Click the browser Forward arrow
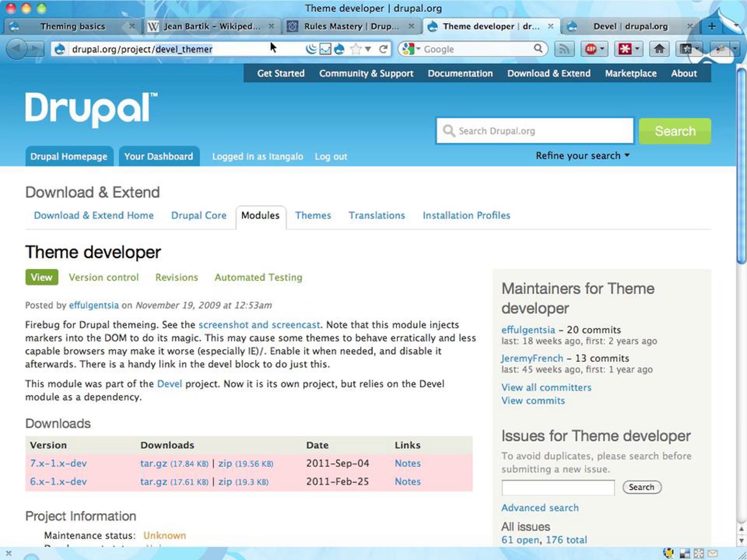Viewport: 747px width, 560px height. (x=35, y=49)
